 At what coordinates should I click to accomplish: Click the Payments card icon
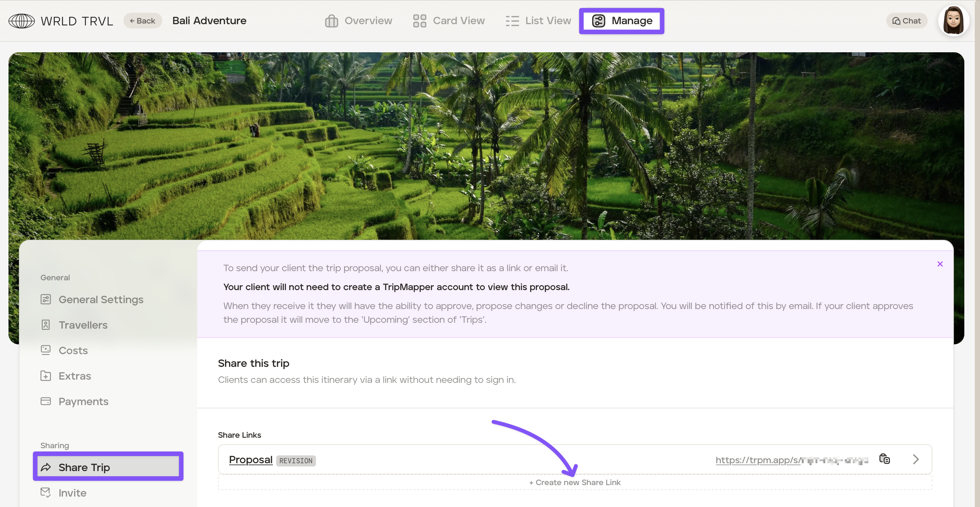[46, 401]
